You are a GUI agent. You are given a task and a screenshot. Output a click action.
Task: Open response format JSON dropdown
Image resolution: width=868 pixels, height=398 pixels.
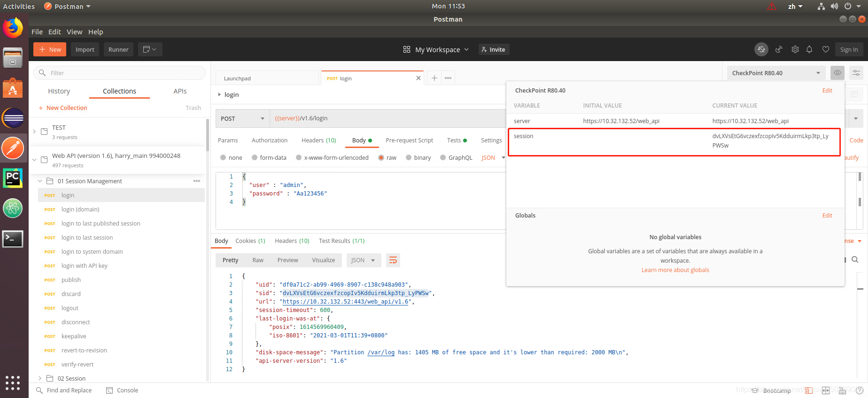[363, 260]
